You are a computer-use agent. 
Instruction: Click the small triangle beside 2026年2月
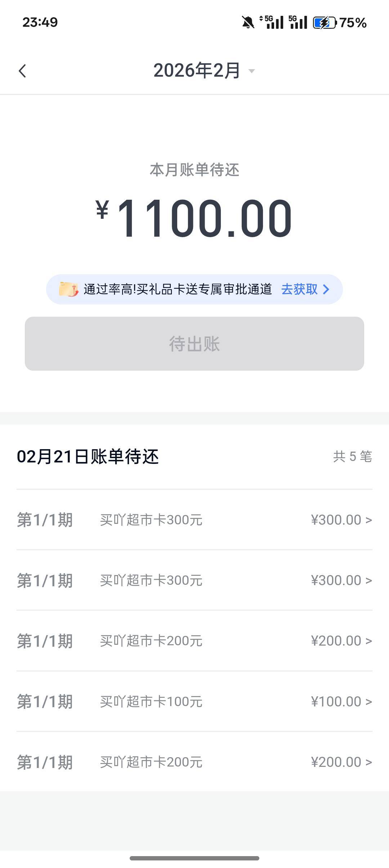tap(252, 71)
